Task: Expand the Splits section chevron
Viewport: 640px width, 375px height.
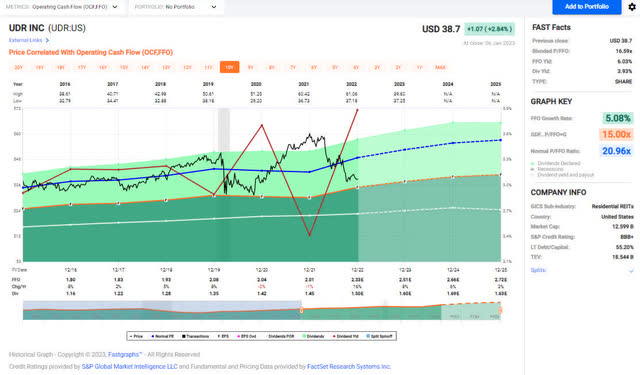Action: tap(631, 271)
